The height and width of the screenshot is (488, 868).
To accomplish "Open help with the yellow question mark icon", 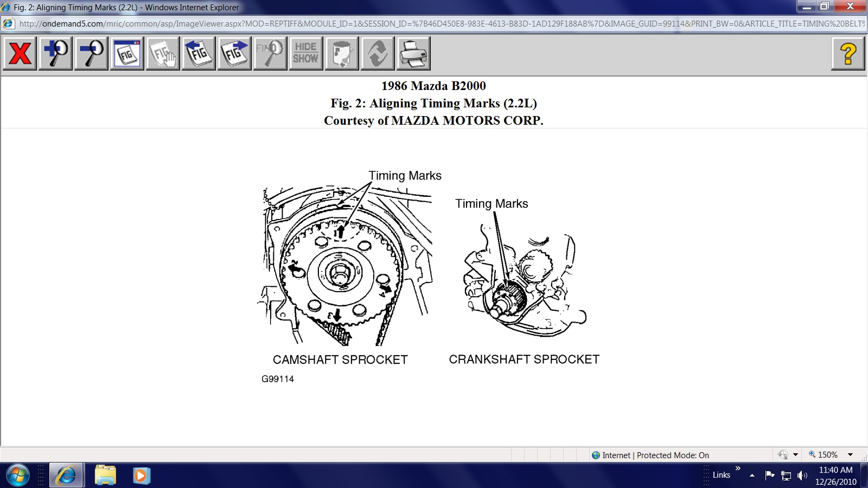I will point(848,53).
